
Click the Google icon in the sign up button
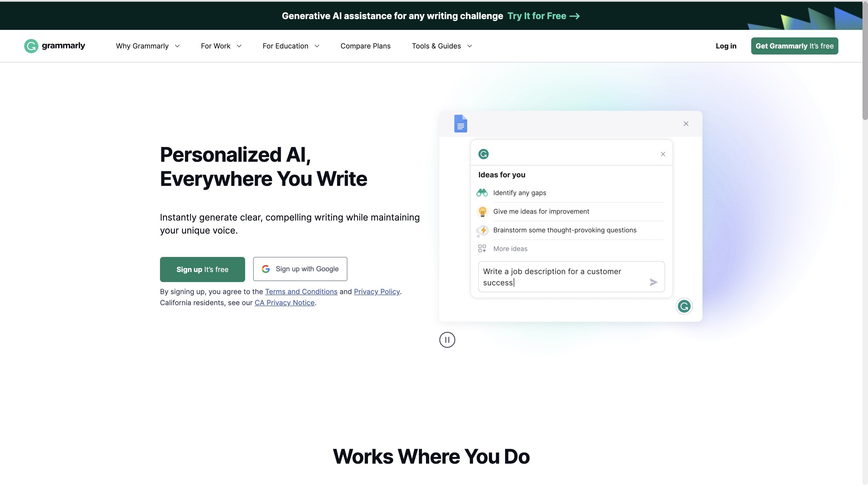pos(266,268)
